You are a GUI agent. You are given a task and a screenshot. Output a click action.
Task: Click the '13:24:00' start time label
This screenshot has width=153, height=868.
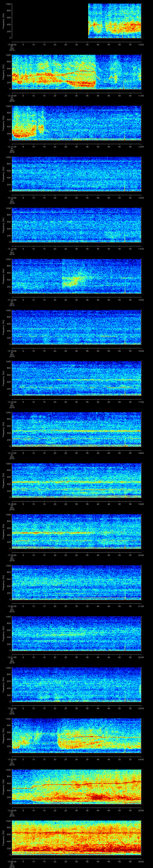tap(12, 810)
